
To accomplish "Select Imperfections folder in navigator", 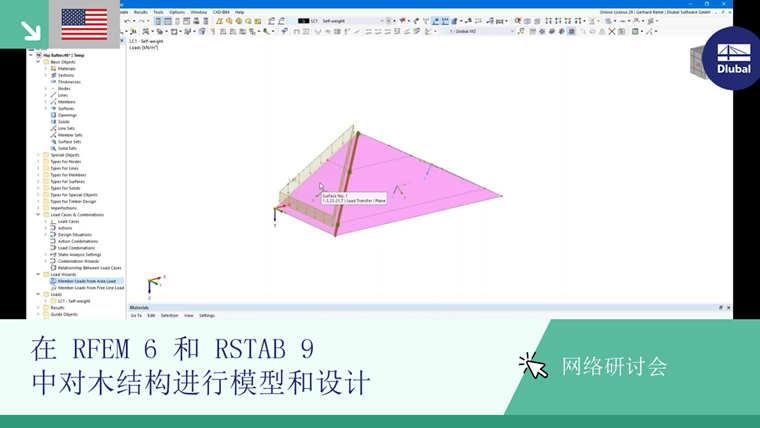I will pyautogui.click(x=63, y=208).
